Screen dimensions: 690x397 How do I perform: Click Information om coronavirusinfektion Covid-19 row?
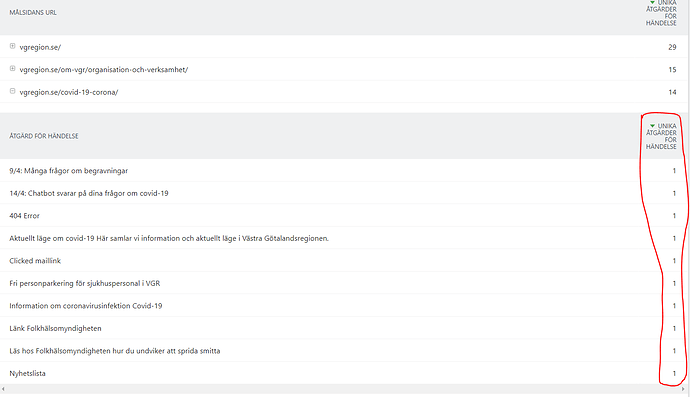[x=345, y=306]
